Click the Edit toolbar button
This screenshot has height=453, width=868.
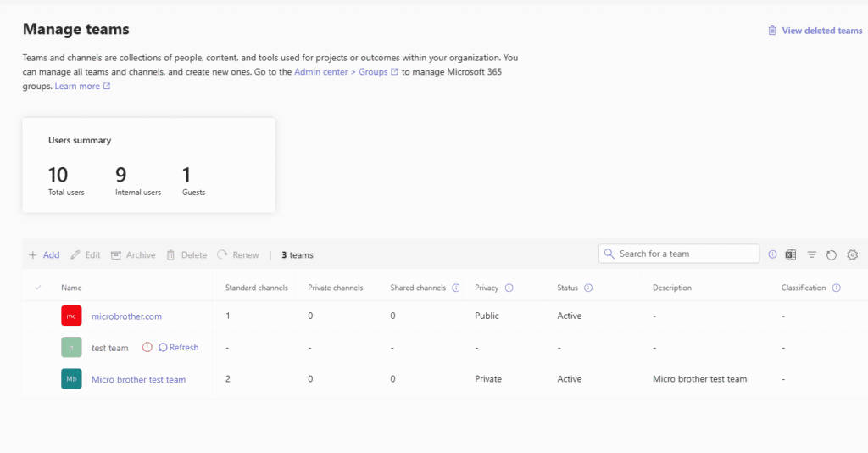pos(86,254)
